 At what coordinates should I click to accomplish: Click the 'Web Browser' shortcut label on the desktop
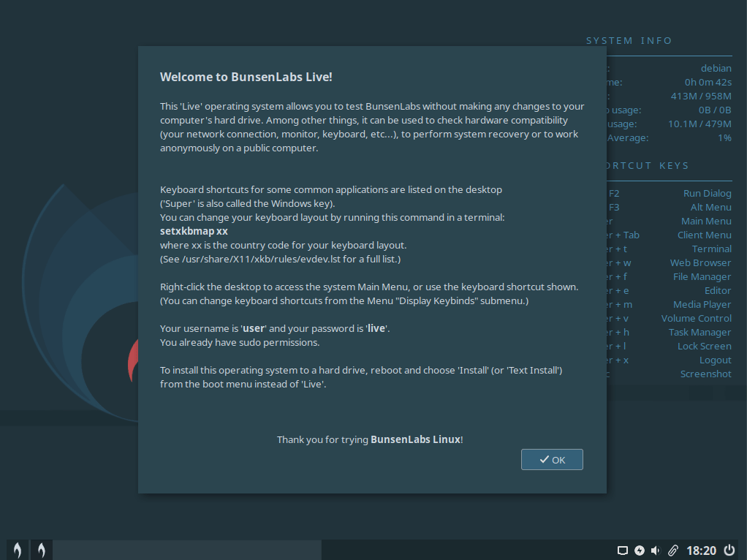[700, 263]
